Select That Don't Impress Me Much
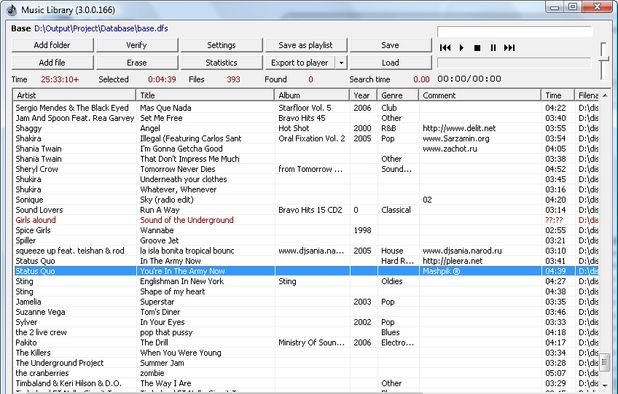 306,159
